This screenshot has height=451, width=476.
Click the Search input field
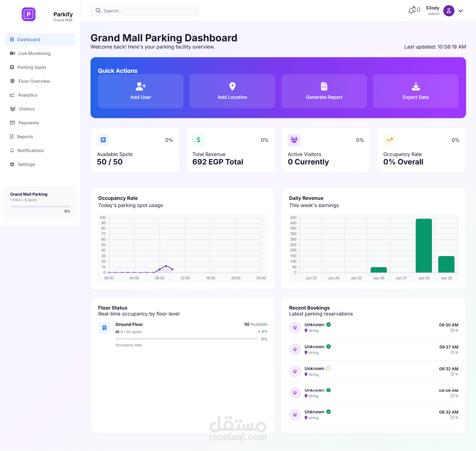[145, 11]
